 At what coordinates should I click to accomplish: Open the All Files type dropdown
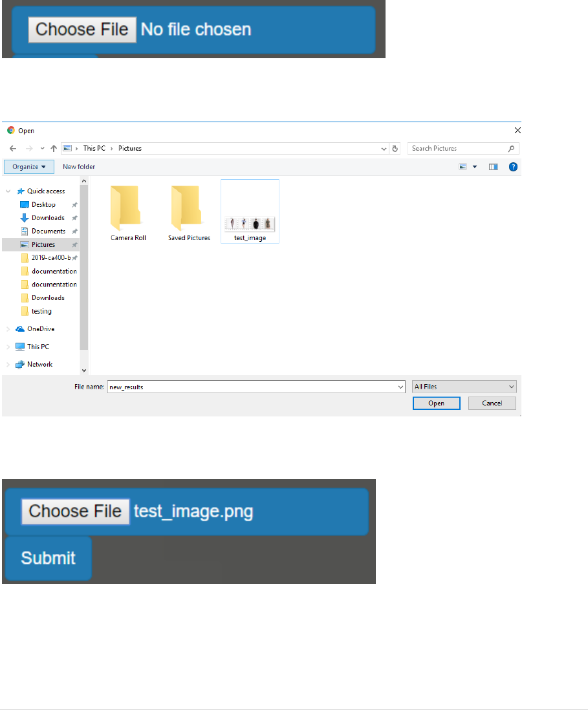[x=464, y=387]
